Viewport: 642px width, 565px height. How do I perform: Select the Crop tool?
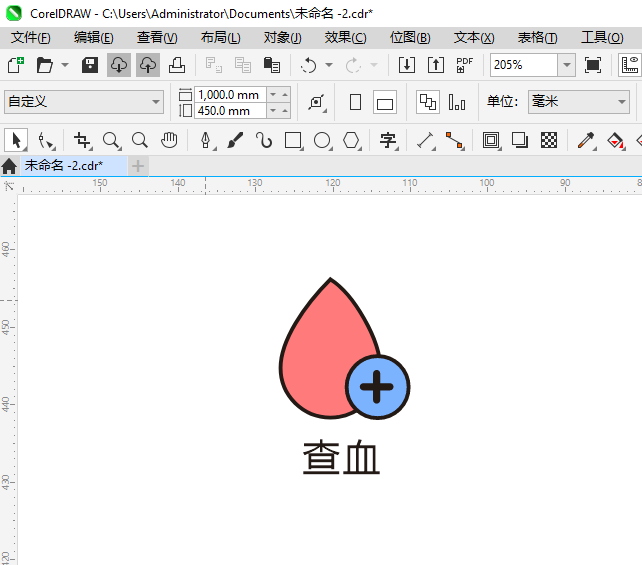tap(82, 140)
